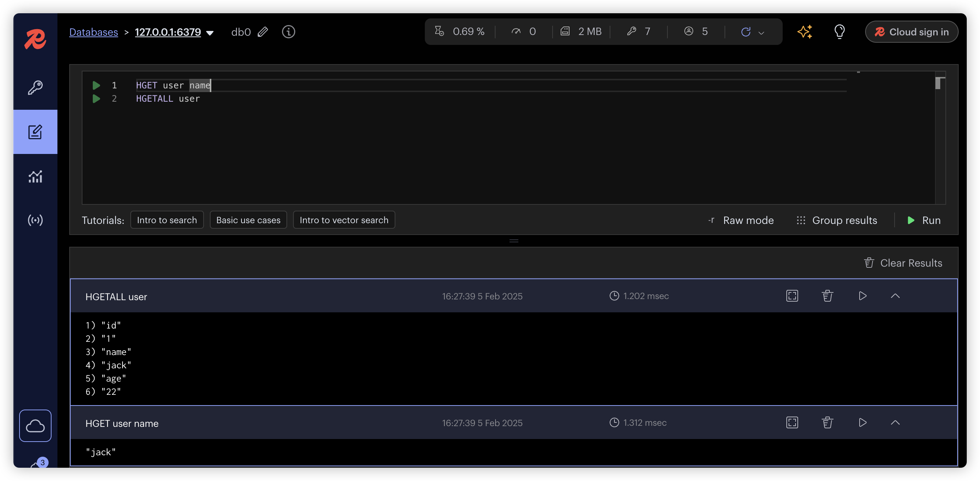Open the Analysis tools chart icon
The width and height of the screenshot is (980, 481).
coord(35,176)
